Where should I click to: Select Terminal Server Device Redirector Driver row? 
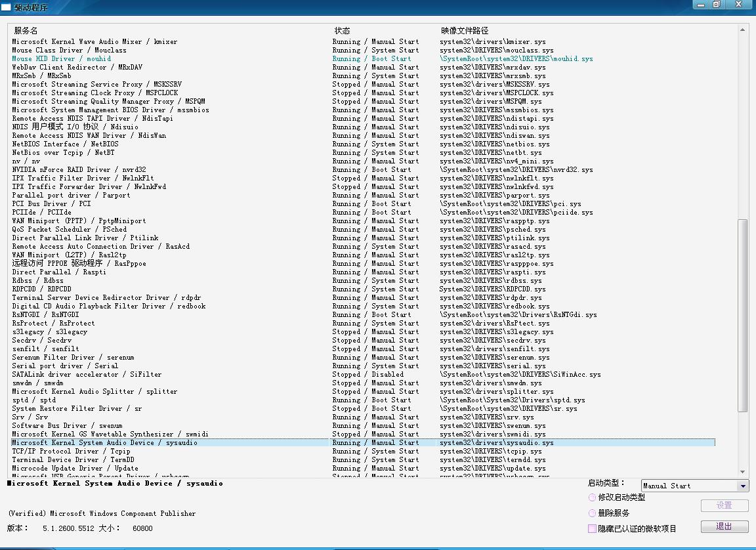click(x=363, y=297)
